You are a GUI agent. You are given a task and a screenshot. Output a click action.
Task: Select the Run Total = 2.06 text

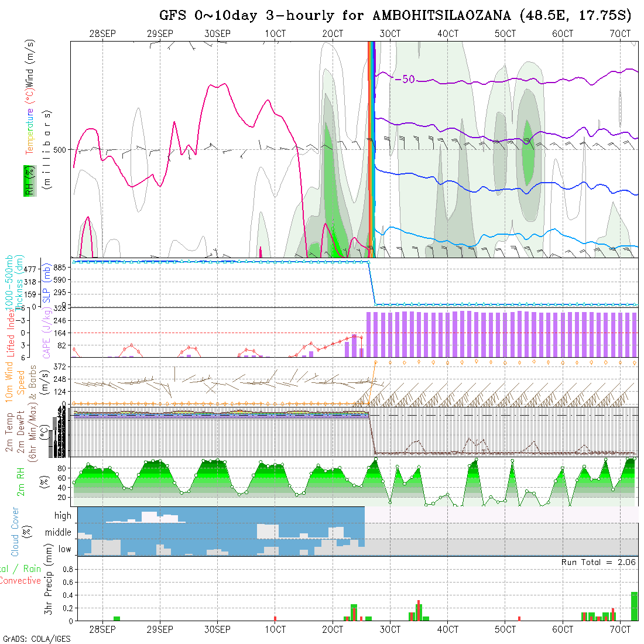coord(598,562)
